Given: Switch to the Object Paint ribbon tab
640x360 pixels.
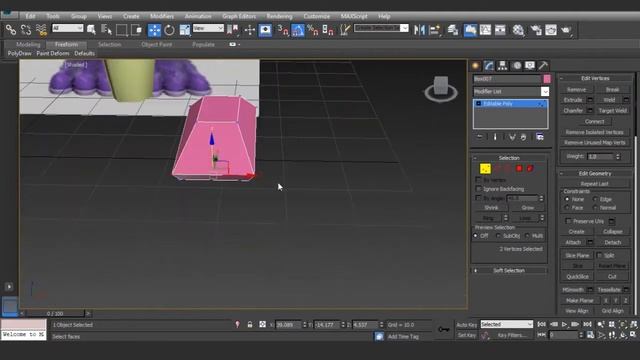Looking at the screenshot, I should pyautogui.click(x=157, y=44).
